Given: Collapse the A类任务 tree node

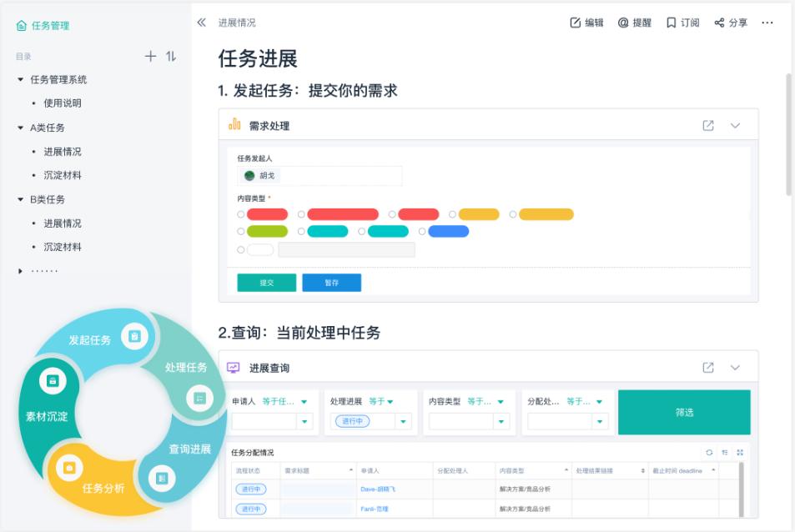Looking at the screenshot, I should coord(21,128).
